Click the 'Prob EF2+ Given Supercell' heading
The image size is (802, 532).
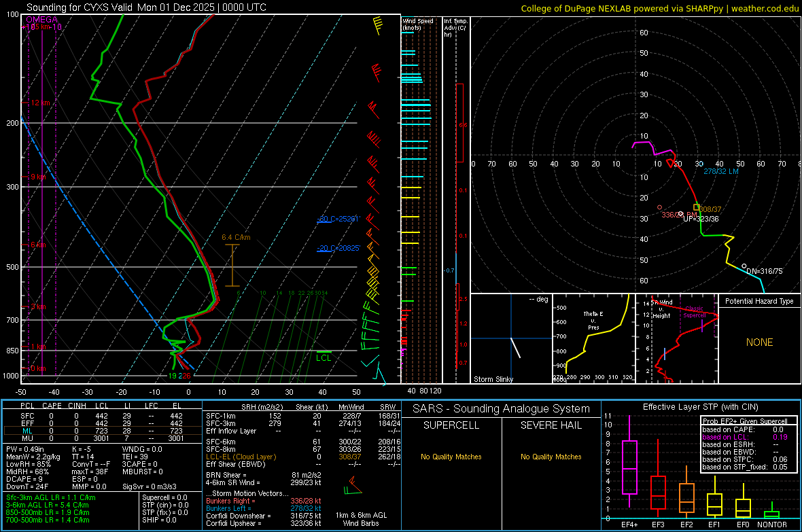745,421
